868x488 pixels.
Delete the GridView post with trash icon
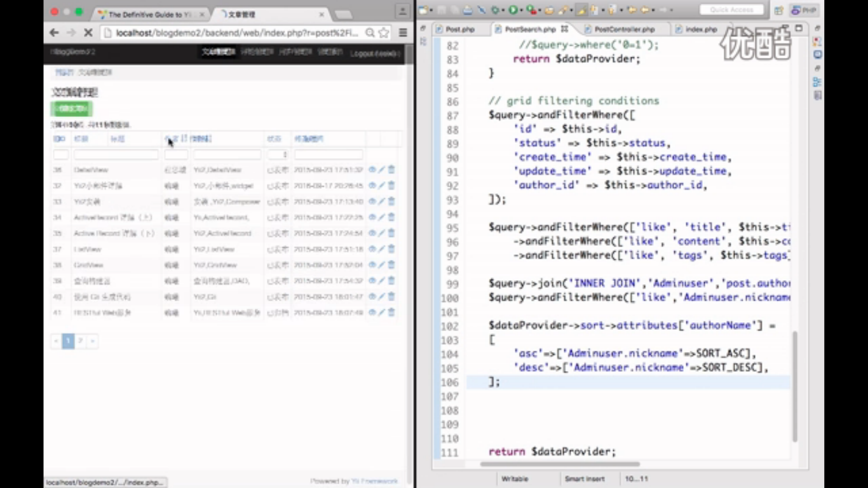coord(391,265)
